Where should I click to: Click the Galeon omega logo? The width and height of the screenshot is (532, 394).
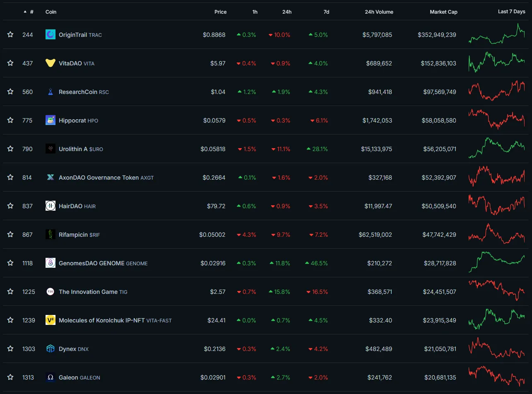51,377
